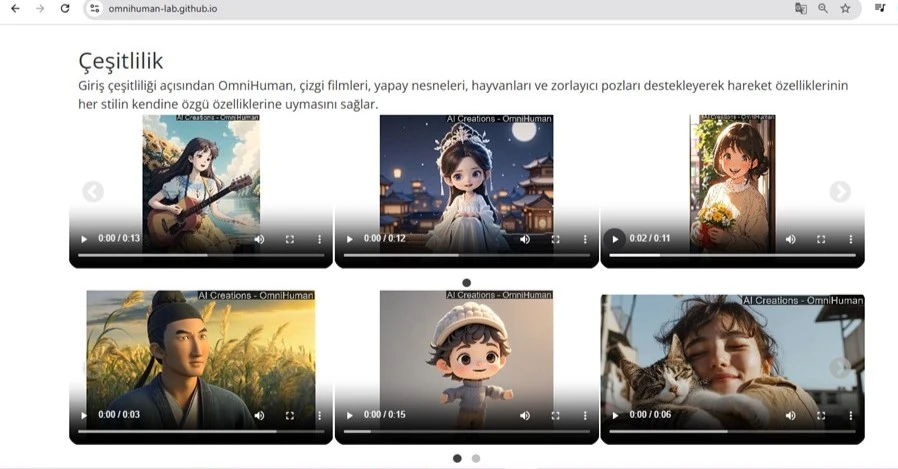Open the browser translate page icon

[x=800, y=8]
